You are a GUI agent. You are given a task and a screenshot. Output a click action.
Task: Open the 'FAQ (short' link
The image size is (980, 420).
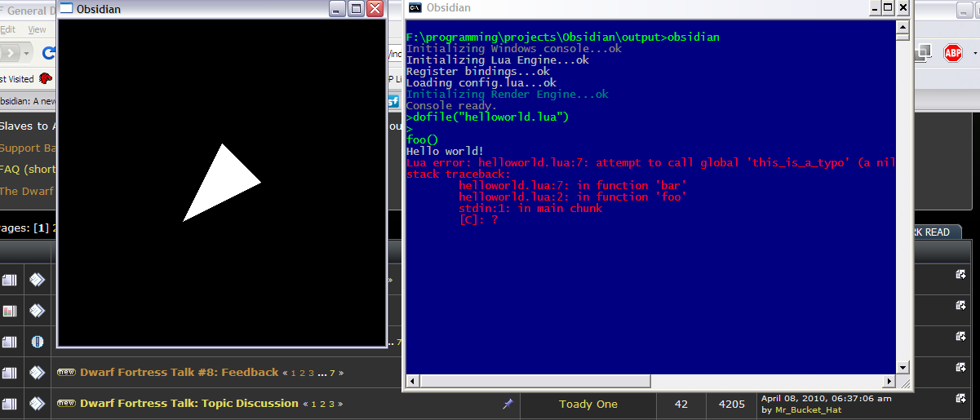point(28,170)
